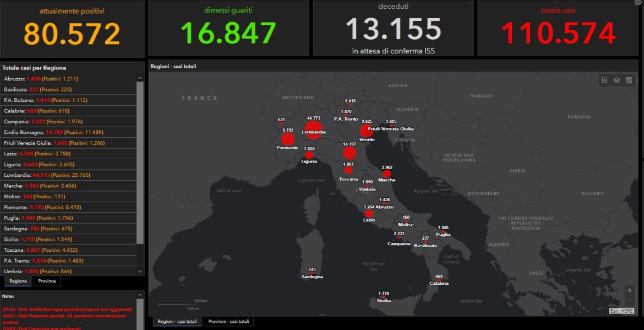Open the basemap gallery grid icon
Image resolution: width=644 pixels, height=330 pixels.
629,80
